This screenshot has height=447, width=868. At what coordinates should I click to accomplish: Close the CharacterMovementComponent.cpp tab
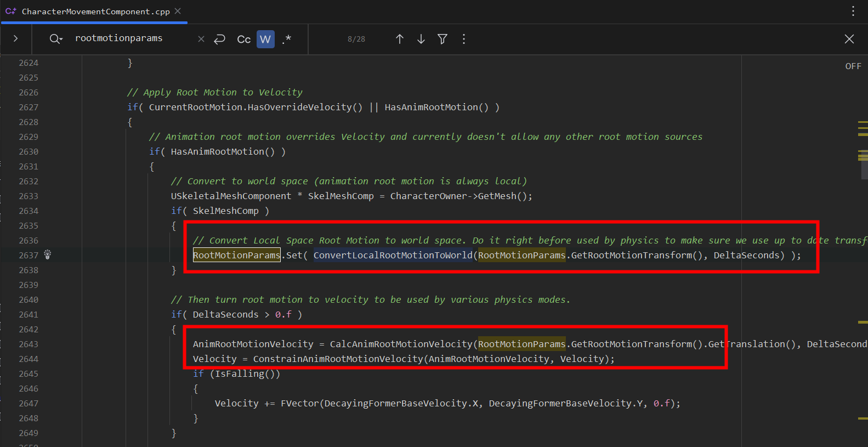[x=178, y=11]
